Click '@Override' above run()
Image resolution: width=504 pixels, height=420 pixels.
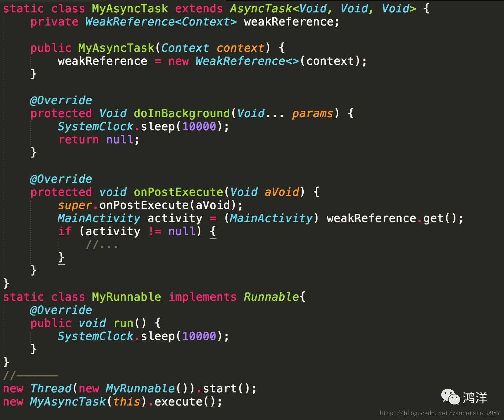pyautogui.click(x=61, y=310)
